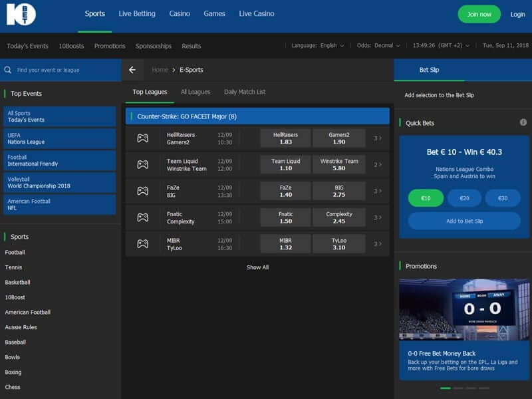Switch to the All Leagues tab

[196, 92]
